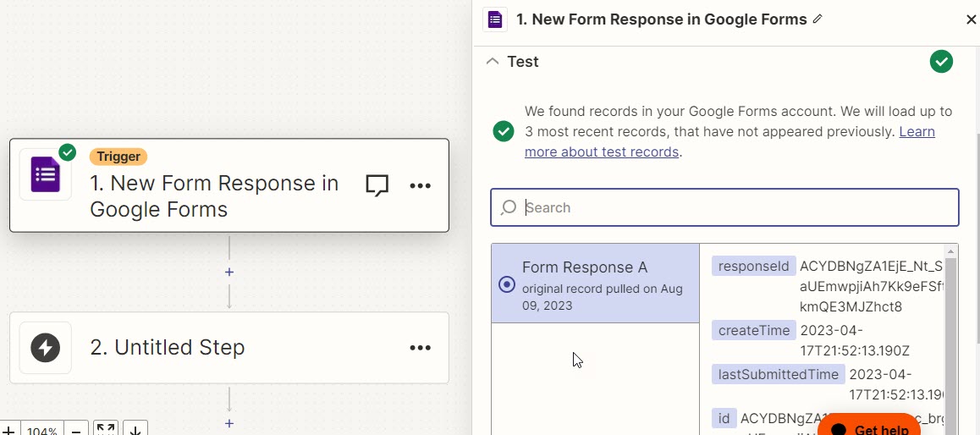This screenshot has width=980, height=435.
Task: Click the Google Forms icon in the panel header
Action: coord(495,19)
